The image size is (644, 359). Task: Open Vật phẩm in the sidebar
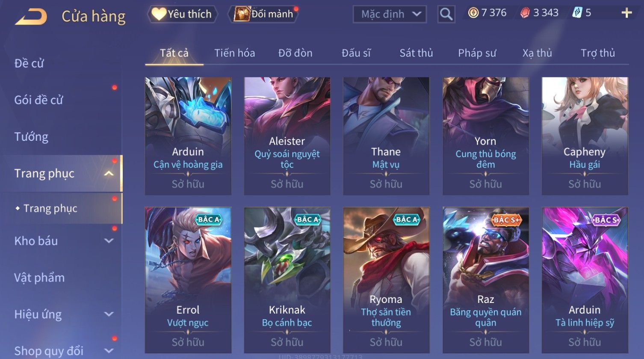[x=39, y=278]
